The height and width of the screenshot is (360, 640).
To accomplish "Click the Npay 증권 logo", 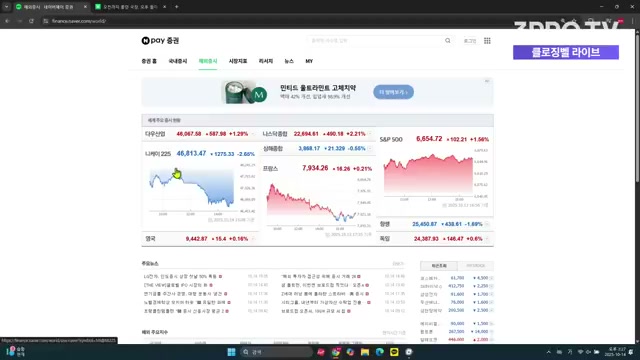I will pos(160,40).
